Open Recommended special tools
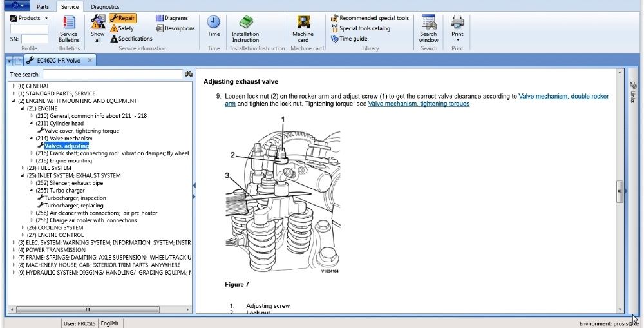 [x=370, y=18]
